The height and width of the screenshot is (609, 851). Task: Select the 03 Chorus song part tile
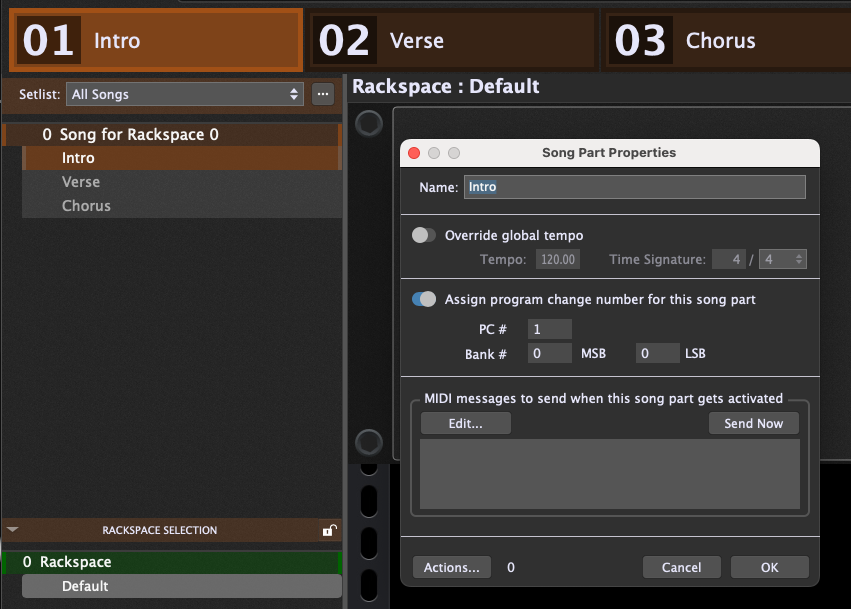click(727, 40)
